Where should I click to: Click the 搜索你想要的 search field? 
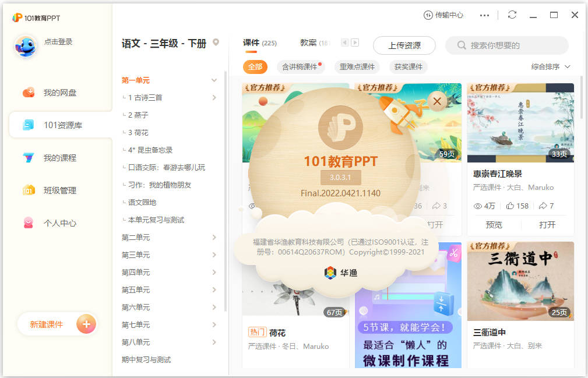(x=506, y=45)
